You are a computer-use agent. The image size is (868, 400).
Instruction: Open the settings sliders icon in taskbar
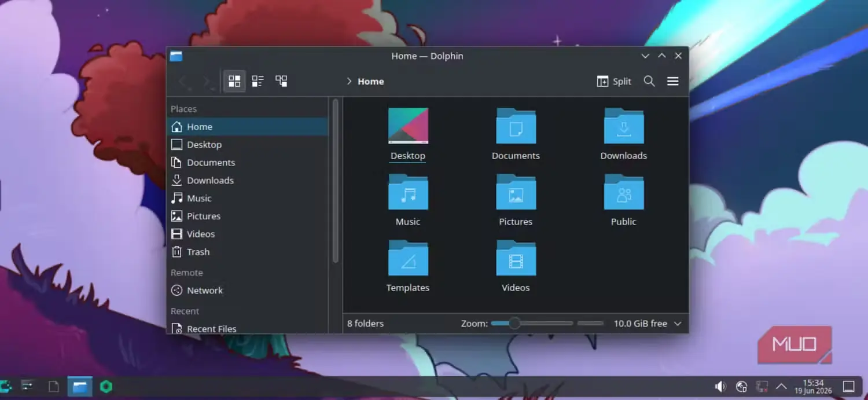pyautogui.click(x=27, y=386)
